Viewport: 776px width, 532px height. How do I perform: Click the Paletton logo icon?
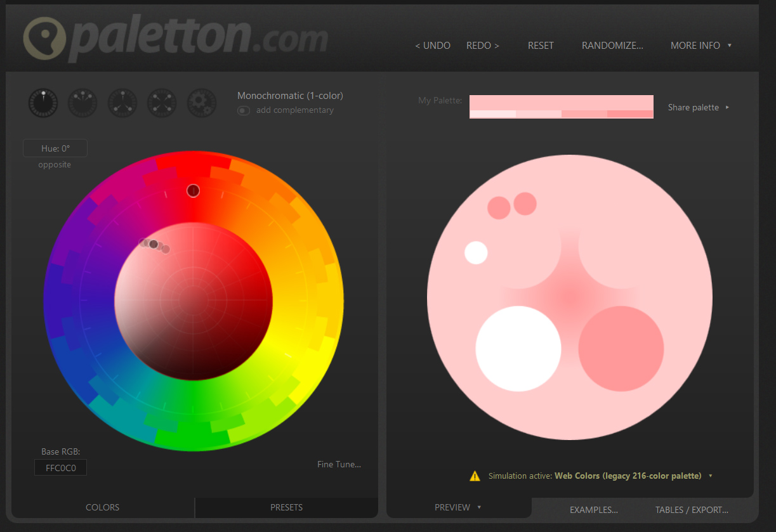click(43, 38)
